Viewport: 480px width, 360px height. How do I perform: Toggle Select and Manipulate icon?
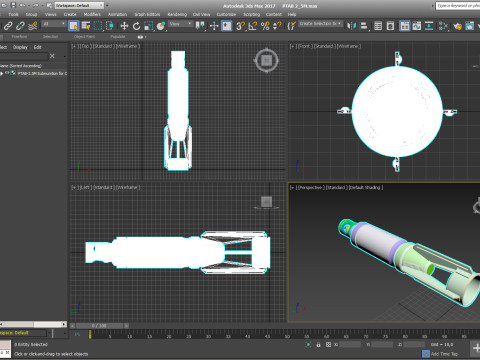coord(214,26)
